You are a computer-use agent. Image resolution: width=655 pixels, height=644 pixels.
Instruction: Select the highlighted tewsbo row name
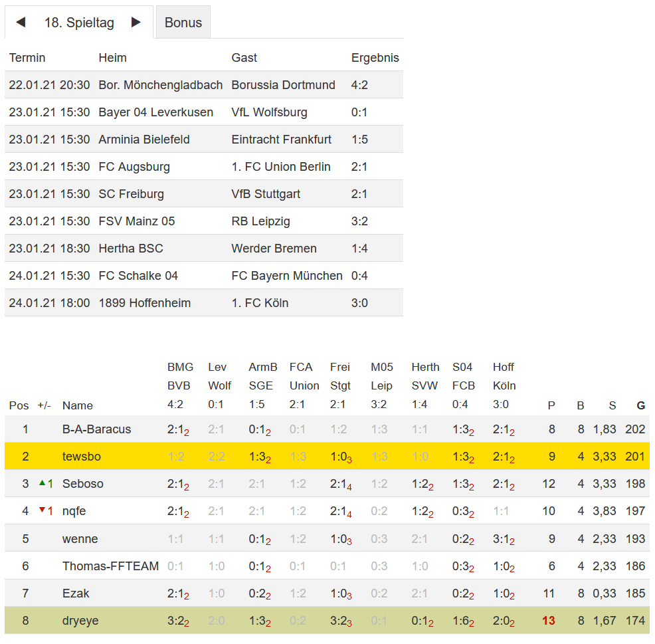point(82,457)
